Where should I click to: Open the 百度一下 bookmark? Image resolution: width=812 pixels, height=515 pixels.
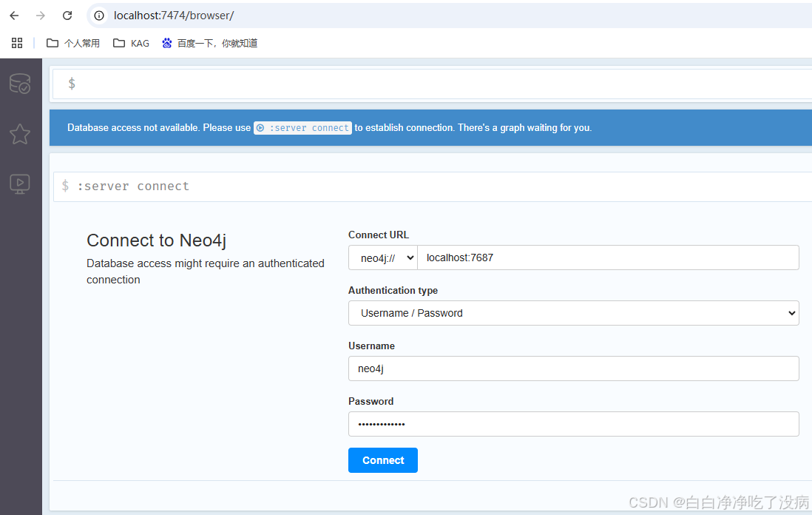tap(210, 43)
